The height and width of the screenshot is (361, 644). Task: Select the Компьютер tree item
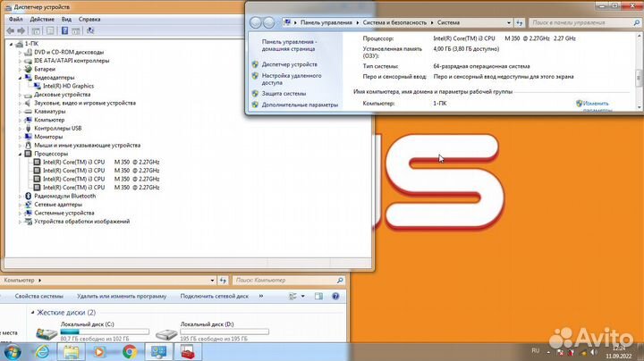click(49, 120)
